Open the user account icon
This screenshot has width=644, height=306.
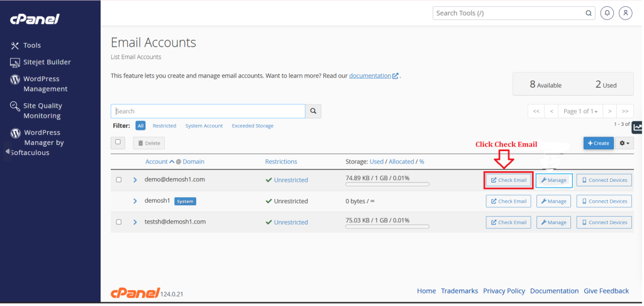click(626, 13)
